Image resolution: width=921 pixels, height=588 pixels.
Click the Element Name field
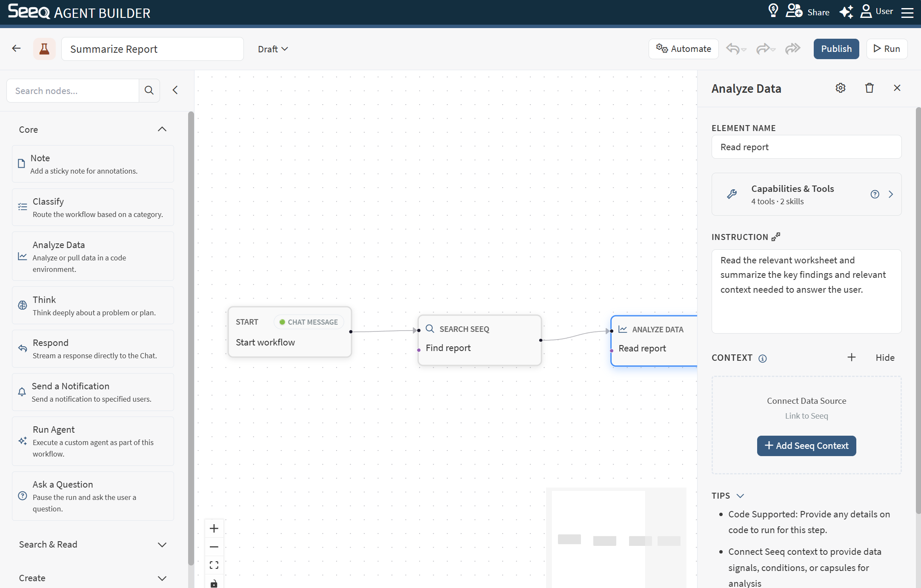point(807,147)
